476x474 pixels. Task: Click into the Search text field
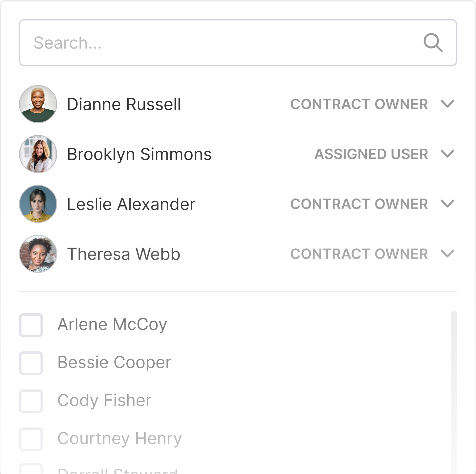(215, 43)
